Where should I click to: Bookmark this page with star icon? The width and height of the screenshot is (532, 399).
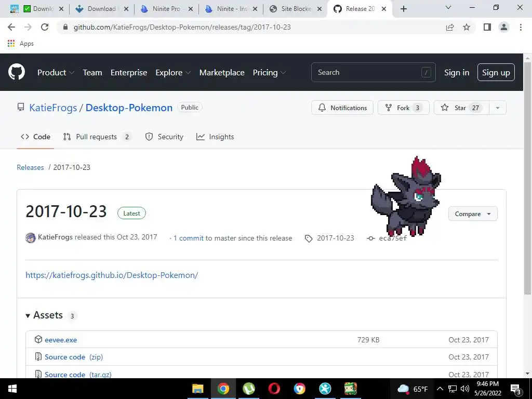click(x=467, y=27)
